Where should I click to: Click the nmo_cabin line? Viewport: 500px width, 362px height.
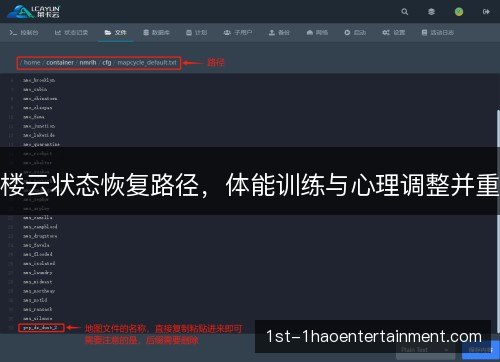(x=35, y=89)
